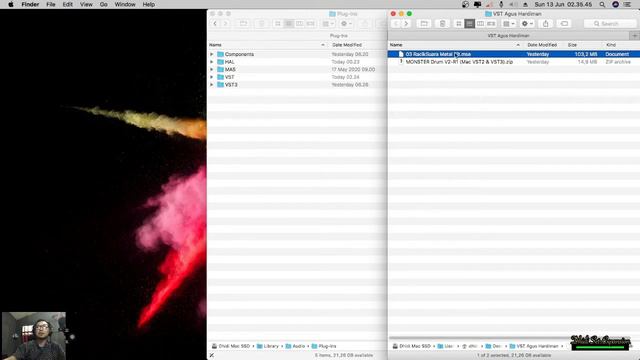This screenshot has width=640, height=360.
Task: Open the View menu
Action: coord(86,4)
